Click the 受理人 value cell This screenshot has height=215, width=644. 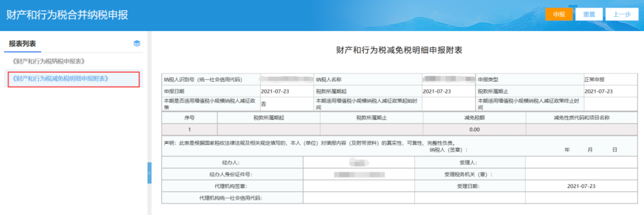point(581,163)
